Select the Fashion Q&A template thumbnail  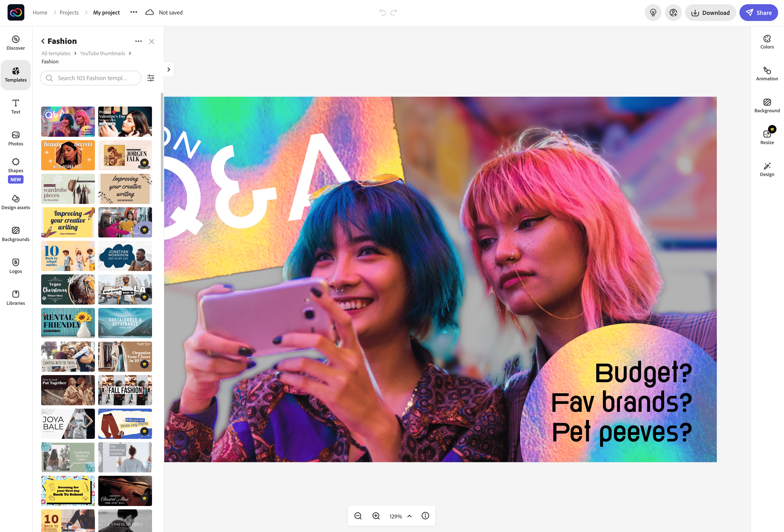[68, 122]
